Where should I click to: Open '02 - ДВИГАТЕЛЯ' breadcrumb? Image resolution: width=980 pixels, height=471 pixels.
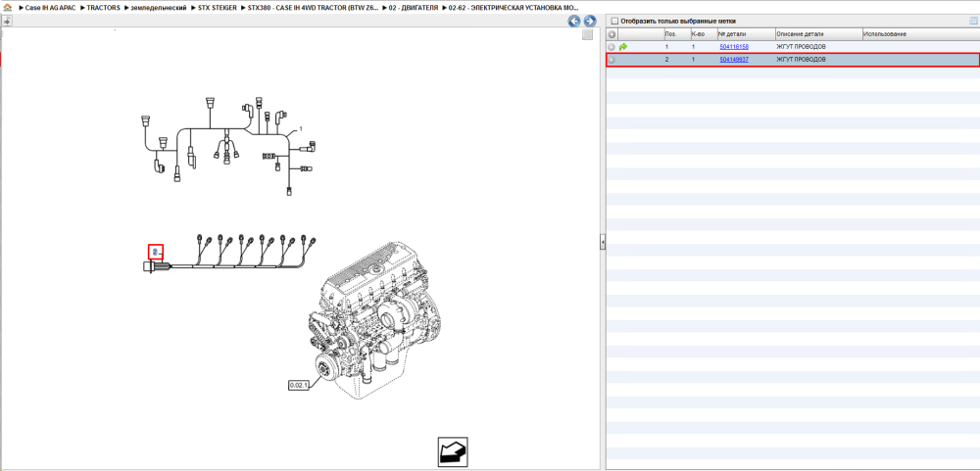412,8
